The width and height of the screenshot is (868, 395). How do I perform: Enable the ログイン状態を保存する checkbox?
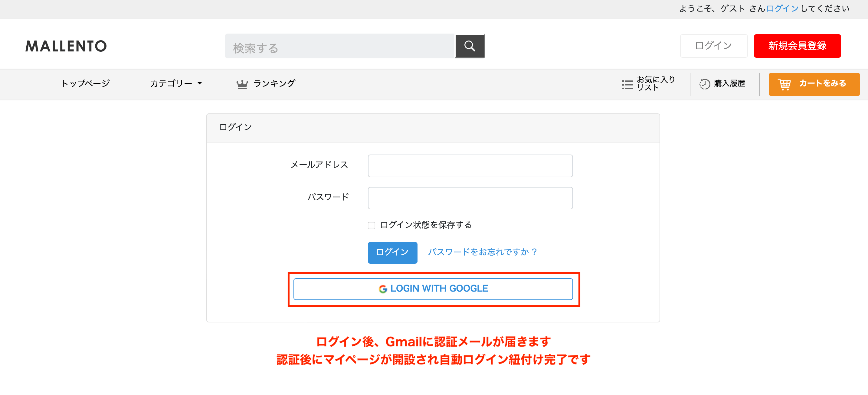(371, 225)
